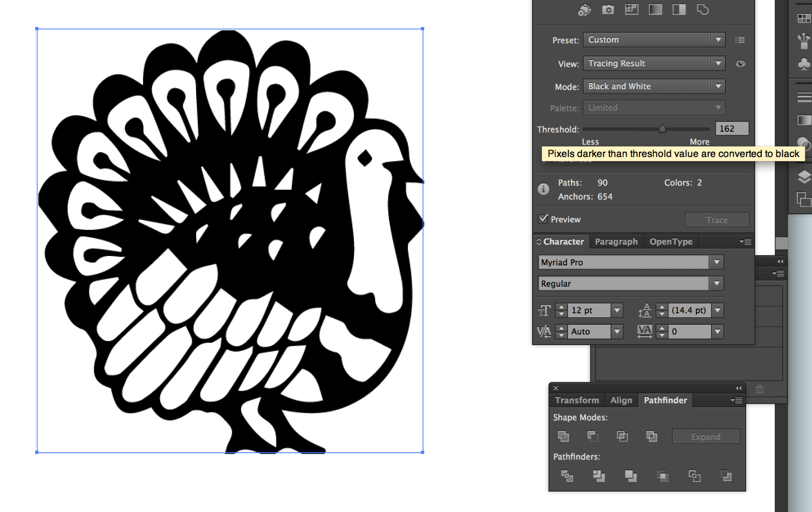
Task: Open the 12 pt font size dropdown arrow
Action: [x=617, y=311]
